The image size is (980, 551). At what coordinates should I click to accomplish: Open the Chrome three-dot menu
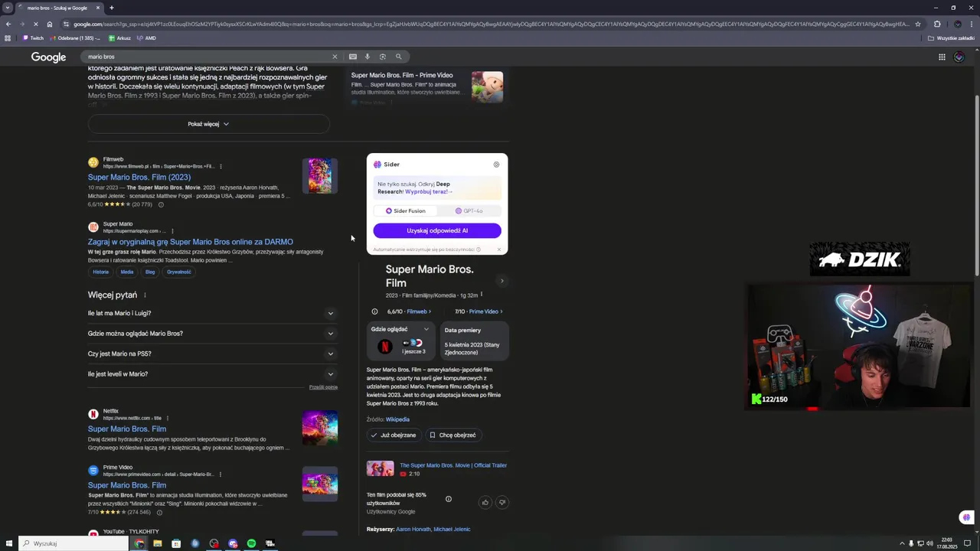click(971, 24)
